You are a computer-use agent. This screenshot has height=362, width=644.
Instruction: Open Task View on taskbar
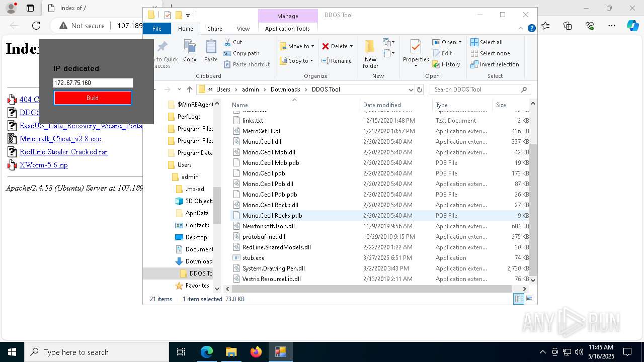pyautogui.click(x=182, y=352)
